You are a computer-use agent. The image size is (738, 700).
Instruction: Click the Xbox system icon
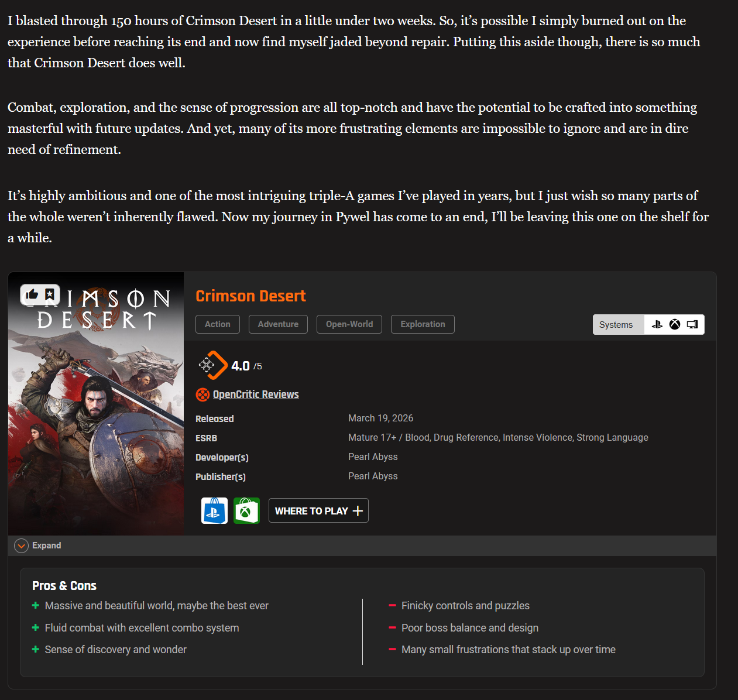point(675,324)
